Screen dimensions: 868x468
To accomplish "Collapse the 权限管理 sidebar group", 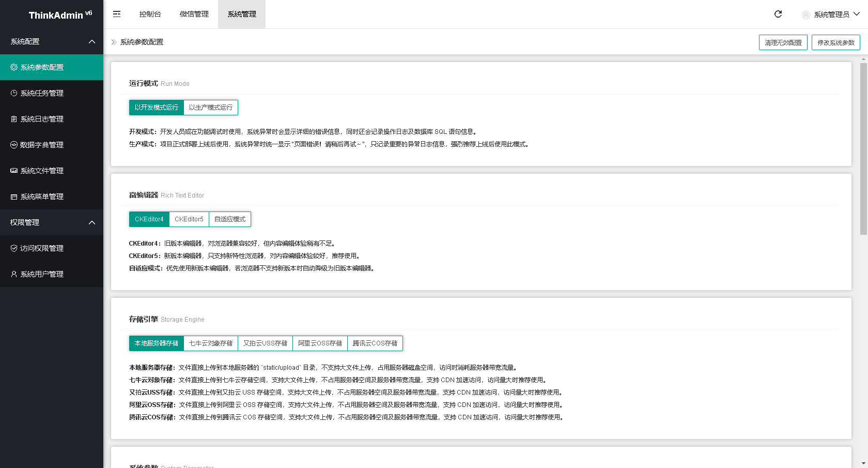I will click(x=52, y=222).
